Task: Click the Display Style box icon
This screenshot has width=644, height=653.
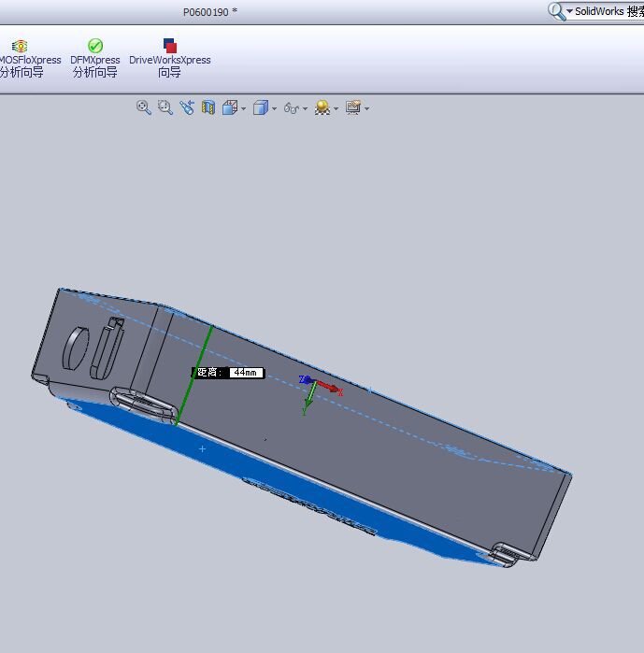Action: pyautogui.click(x=261, y=107)
